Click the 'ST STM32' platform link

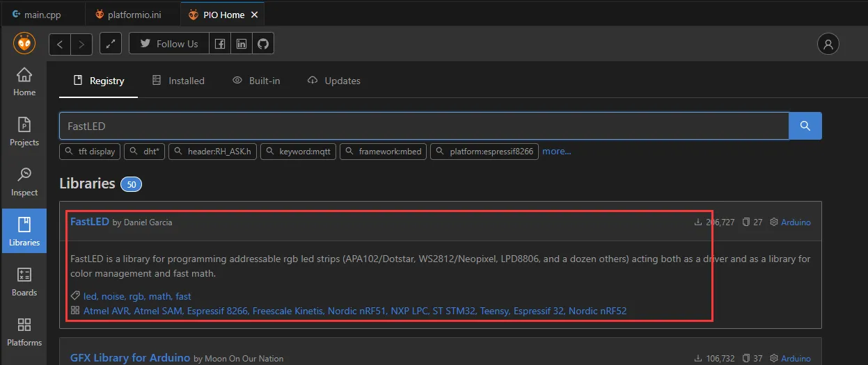[455, 311]
